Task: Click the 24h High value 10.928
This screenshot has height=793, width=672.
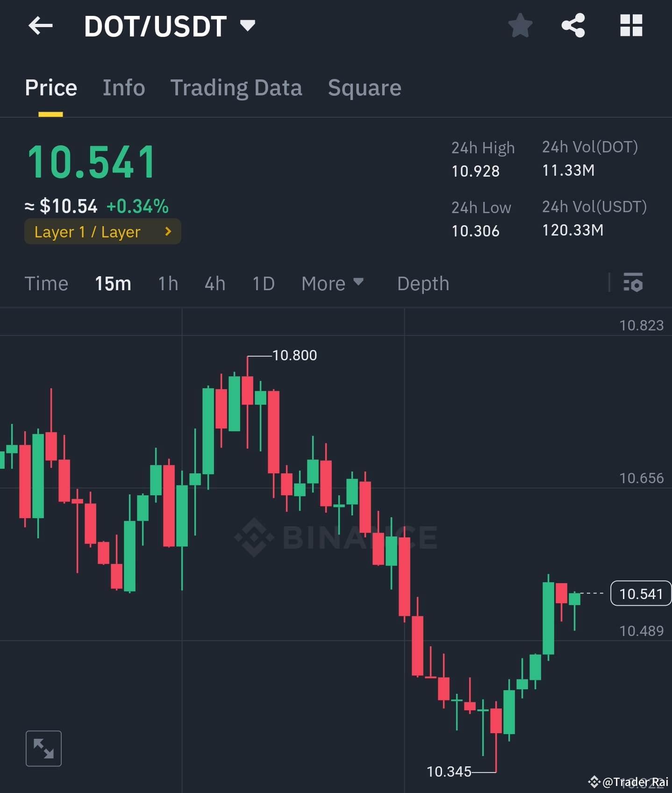Action: (475, 171)
